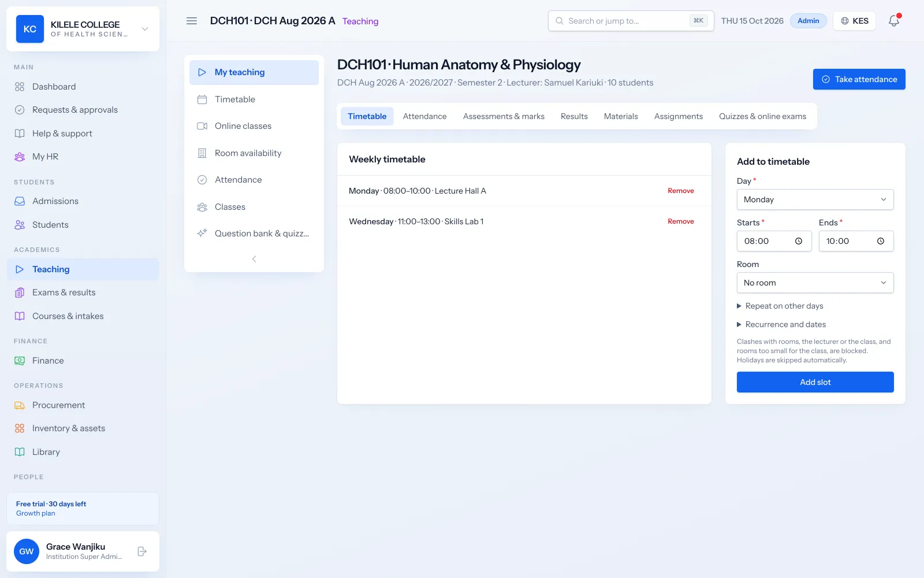Click the Starts time field 08:00
The height and width of the screenshot is (578, 924).
[774, 241]
